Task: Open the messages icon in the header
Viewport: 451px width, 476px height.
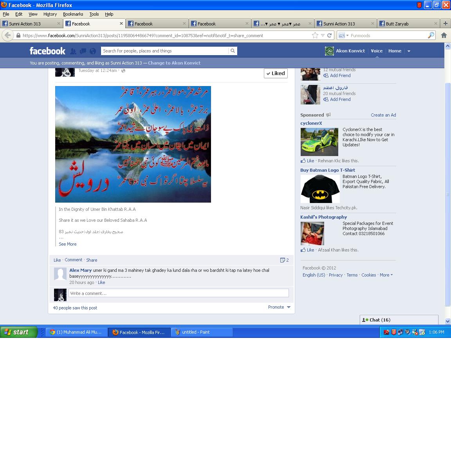Action: pos(83,51)
